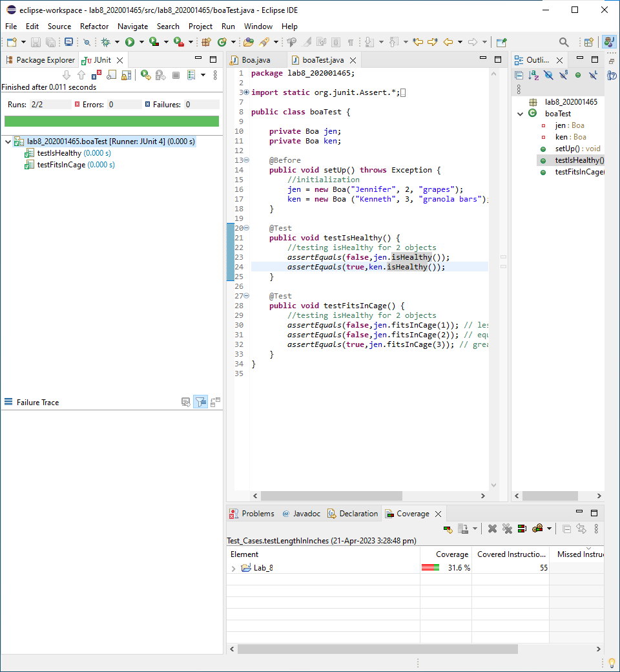The image size is (620, 672).
Task: Hide non-public members in Outline
Action: 578,75
